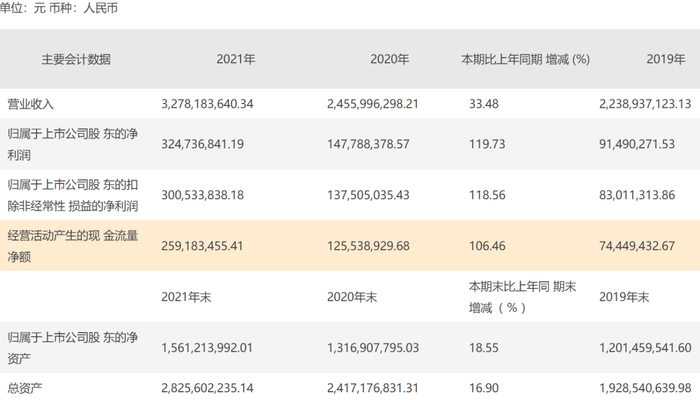Select the 主要会计数据 header cell
The width and height of the screenshot is (700, 400).
coord(69,59)
